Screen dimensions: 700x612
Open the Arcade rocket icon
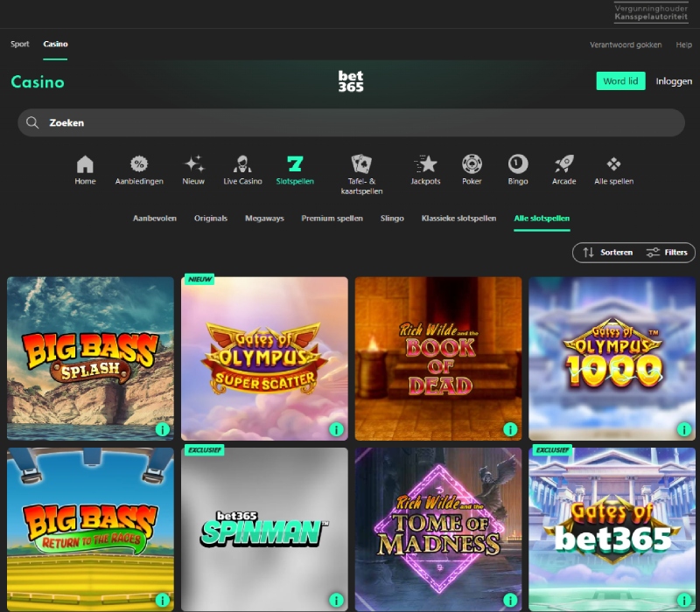click(x=563, y=164)
